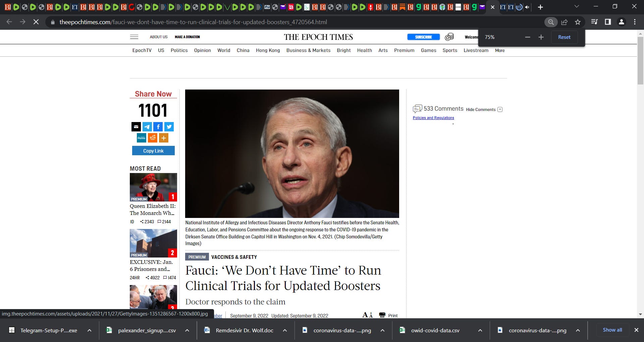
Task: Close the active browser tab
Action: click(492, 7)
